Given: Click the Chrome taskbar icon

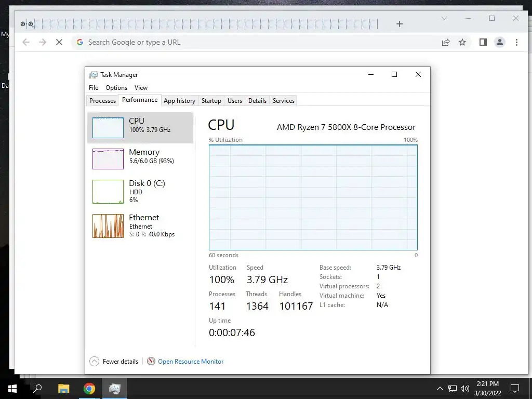Looking at the screenshot, I should point(89,388).
